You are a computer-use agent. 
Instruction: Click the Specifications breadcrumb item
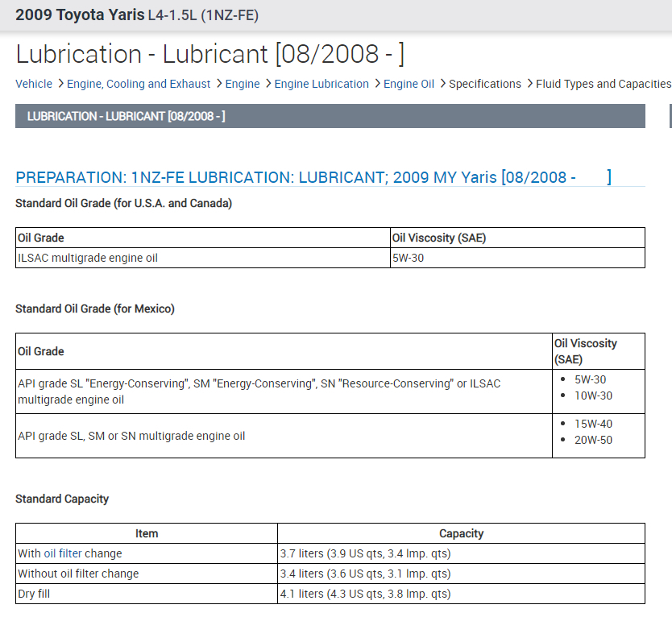pos(485,84)
